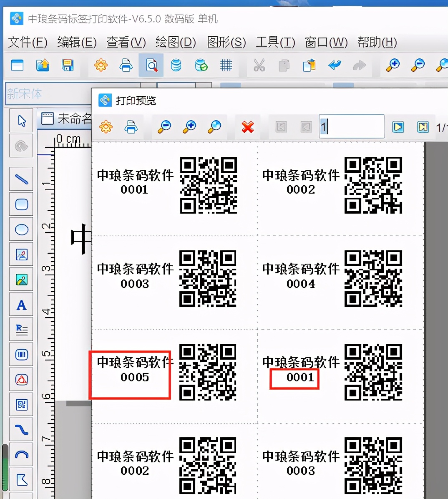Zoom out in print preview toolbar
Viewport: 448px width, 499px height.
pyautogui.click(x=164, y=127)
